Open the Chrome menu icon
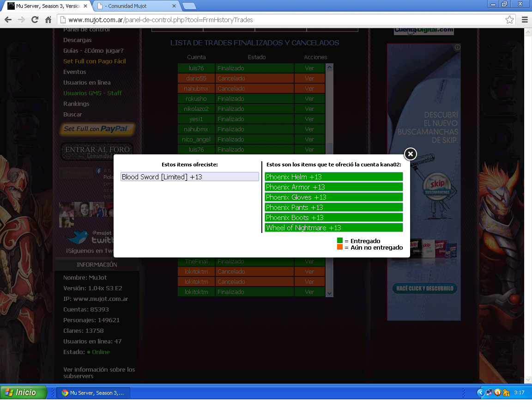 525,19
